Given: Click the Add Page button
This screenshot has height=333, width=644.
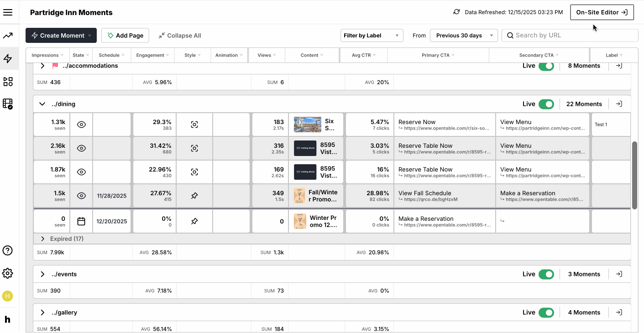Looking at the screenshot, I should click(125, 35).
